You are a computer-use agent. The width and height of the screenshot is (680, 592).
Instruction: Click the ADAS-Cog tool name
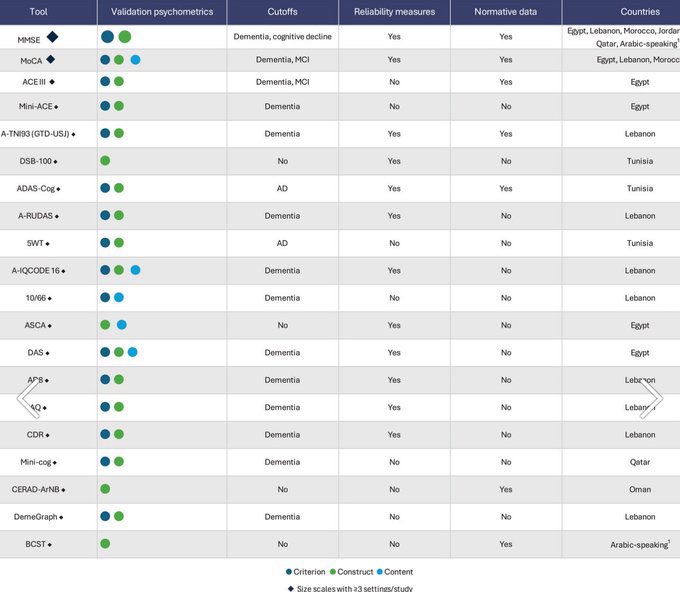coord(36,189)
